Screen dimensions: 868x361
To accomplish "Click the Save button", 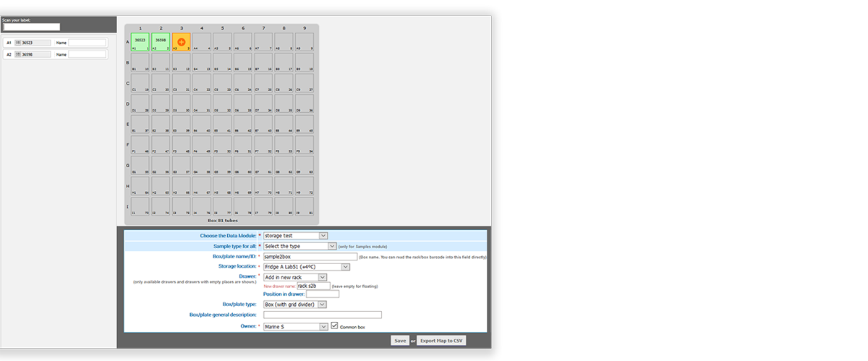I will tap(400, 340).
